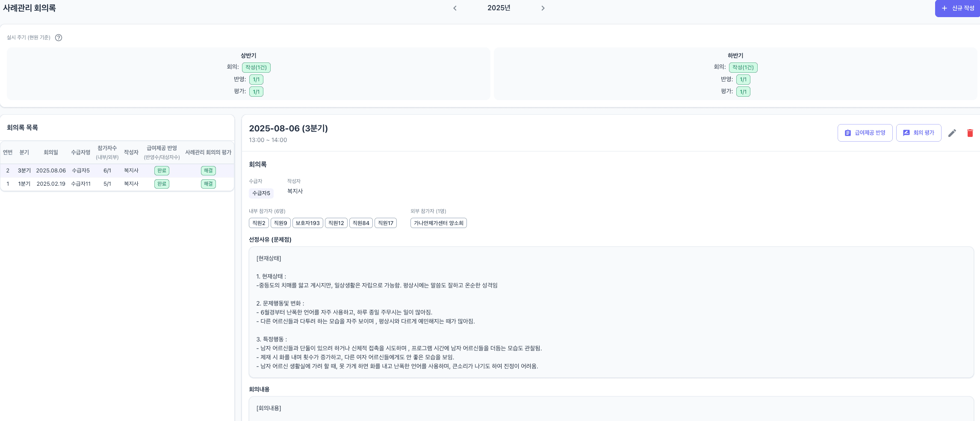Select the 2025.02.19 meeting row
980x421 pixels.
point(117,184)
